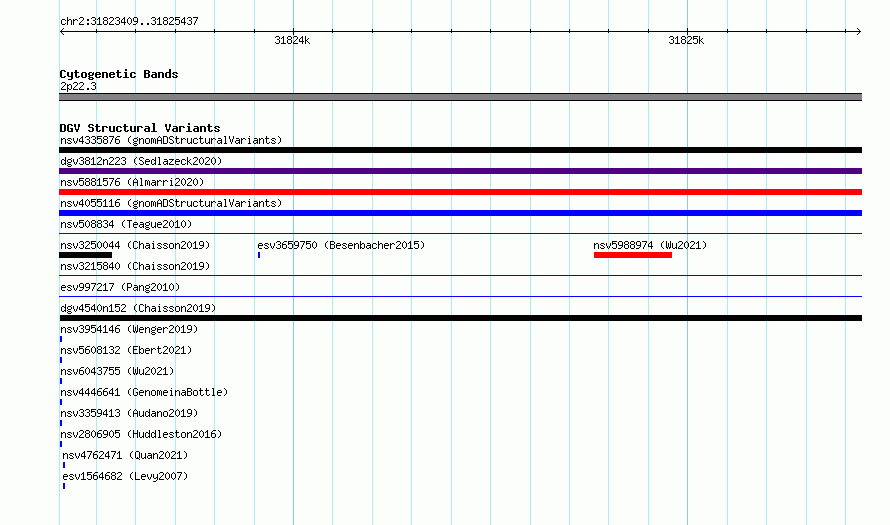Select nsv5988974 (Wu2021) label
Viewport: 890px width, 525px height.
click(650, 245)
